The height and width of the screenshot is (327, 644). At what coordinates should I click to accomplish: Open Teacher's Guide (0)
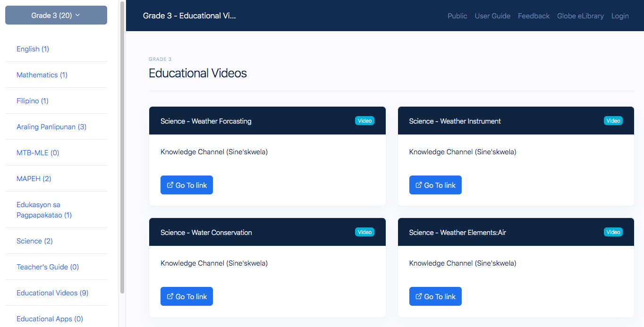pos(48,267)
